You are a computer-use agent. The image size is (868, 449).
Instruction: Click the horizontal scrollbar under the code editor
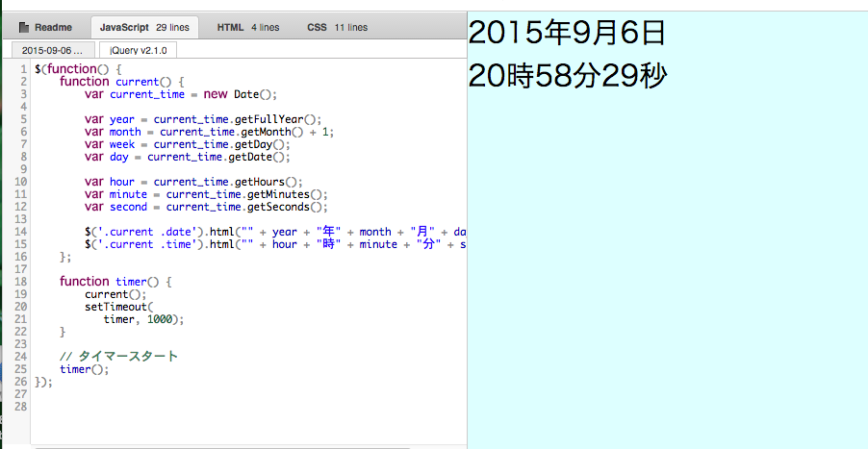(241, 446)
